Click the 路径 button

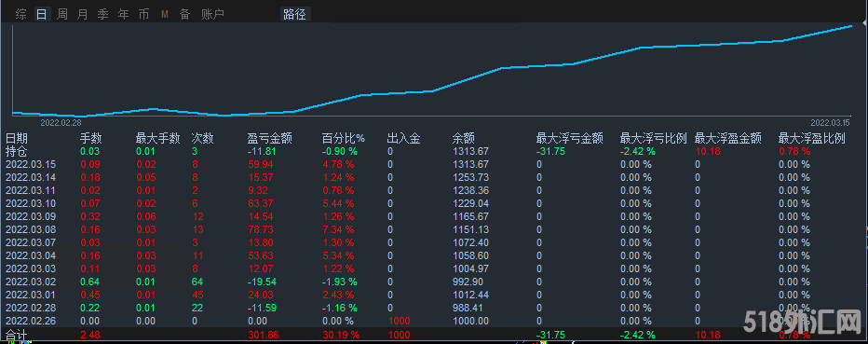coord(294,14)
